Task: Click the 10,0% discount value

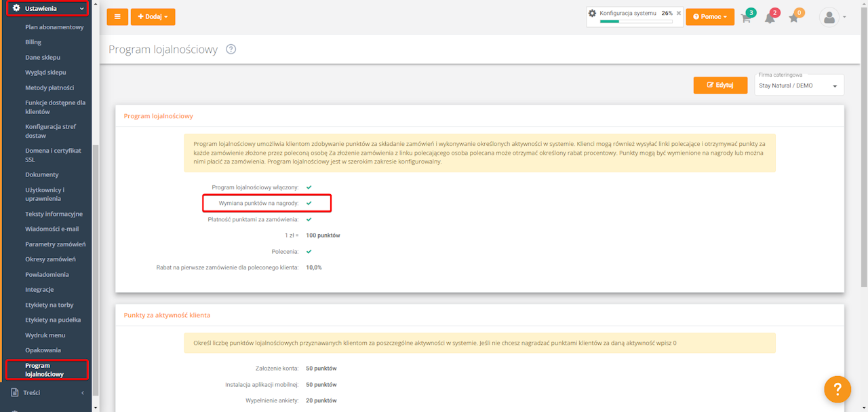Action: point(314,267)
